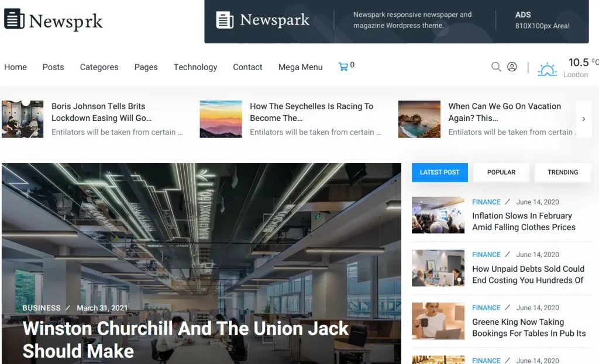Click the thumbnail beside Boris Johnson headline

tap(22, 119)
